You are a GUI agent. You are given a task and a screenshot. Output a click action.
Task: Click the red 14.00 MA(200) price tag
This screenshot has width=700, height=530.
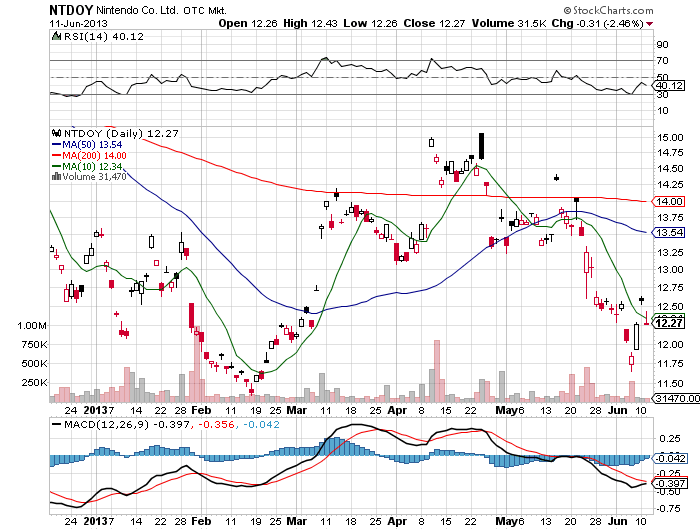coord(668,201)
